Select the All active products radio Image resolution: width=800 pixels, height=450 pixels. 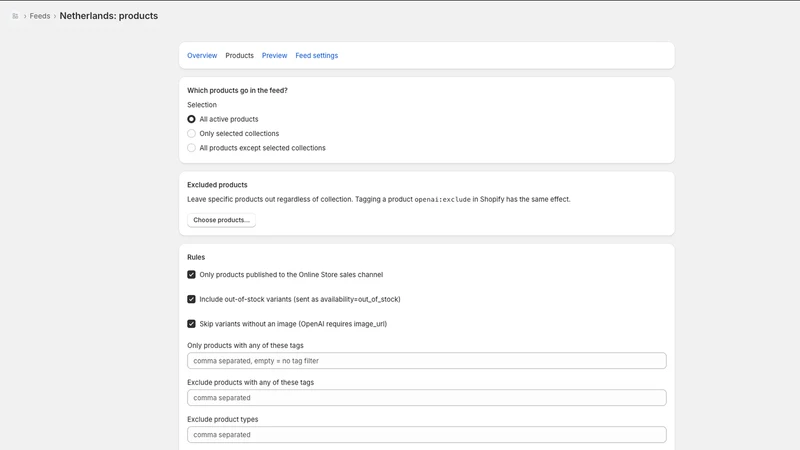[191, 119]
